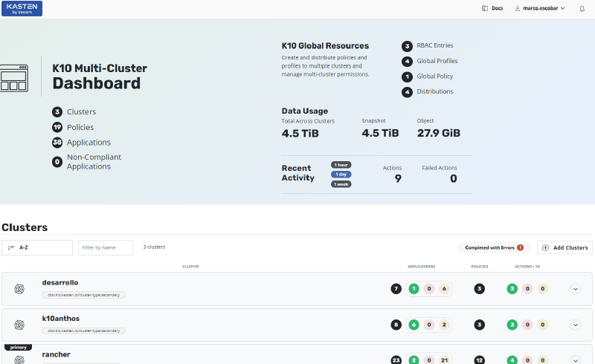This screenshot has width=595, height=364.
Task: Open Global Policy
Action: (x=435, y=77)
